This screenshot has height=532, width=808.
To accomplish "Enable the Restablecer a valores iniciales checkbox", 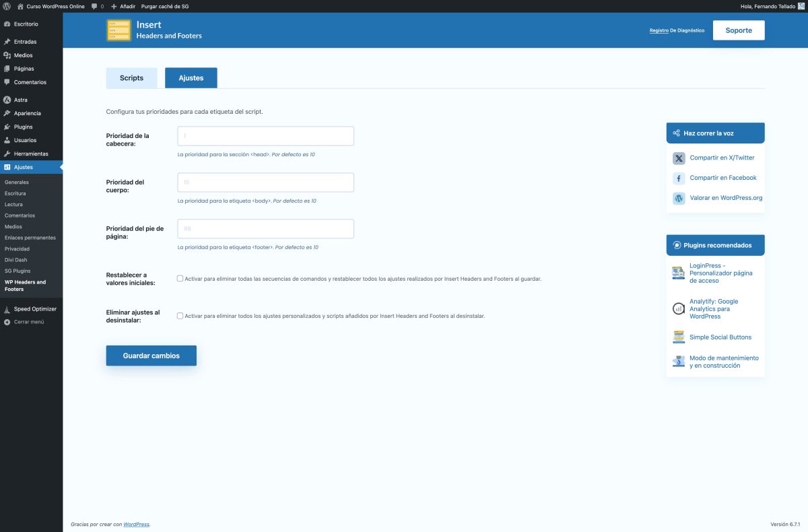I will coord(180,277).
